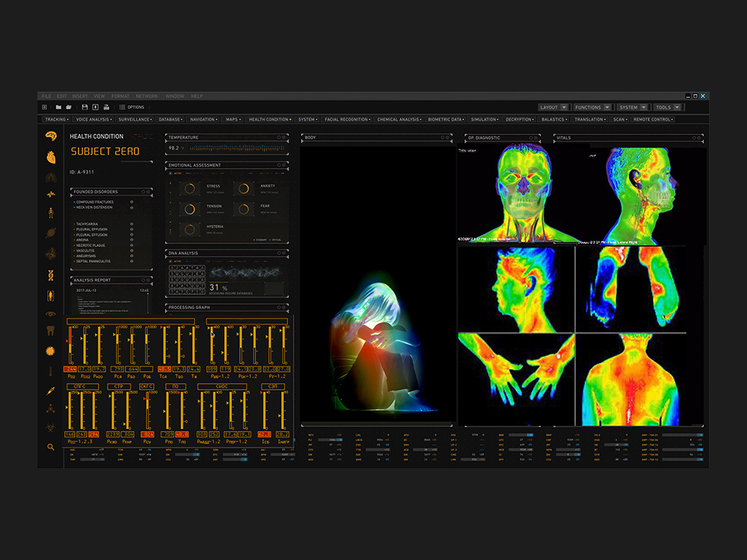Screen dimensions: 747x560
Task: Click the DNA helix sidebar icon
Action: pos(51,274)
